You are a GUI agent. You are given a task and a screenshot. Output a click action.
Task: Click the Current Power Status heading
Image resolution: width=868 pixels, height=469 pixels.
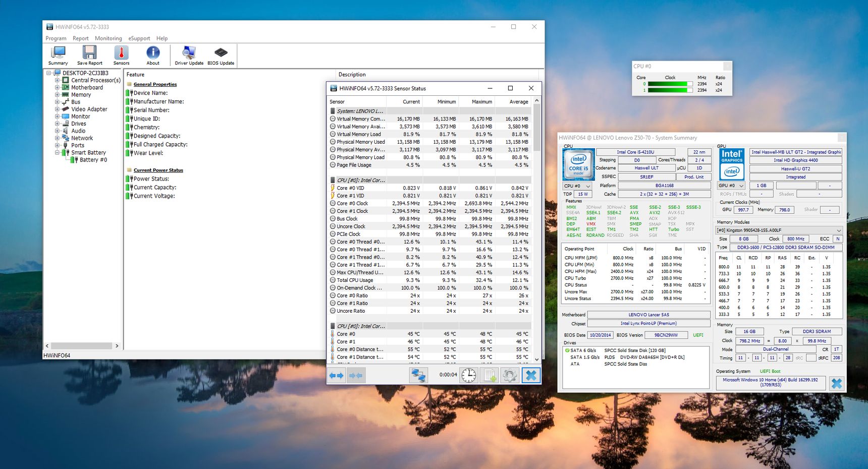point(158,170)
